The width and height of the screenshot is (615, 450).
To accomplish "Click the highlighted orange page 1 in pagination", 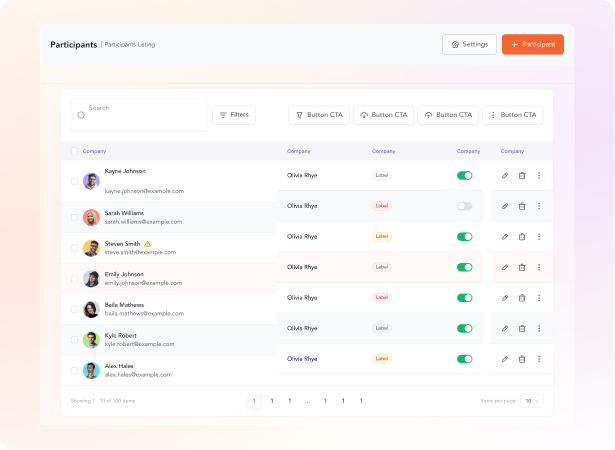I will [254, 401].
